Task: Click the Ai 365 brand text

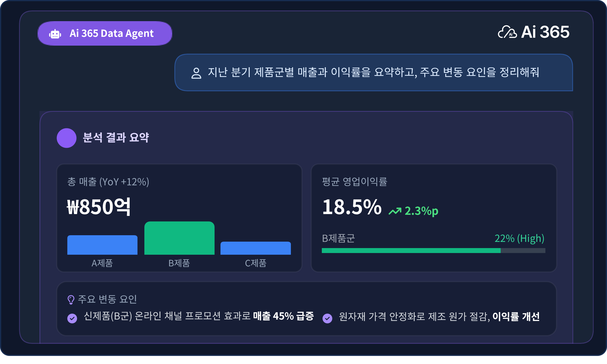Action: pos(545,32)
